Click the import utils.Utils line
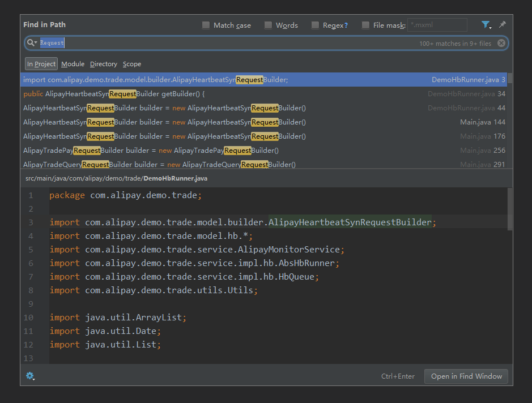The height and width of the screenshot is (403, 532). pos(154,290)
